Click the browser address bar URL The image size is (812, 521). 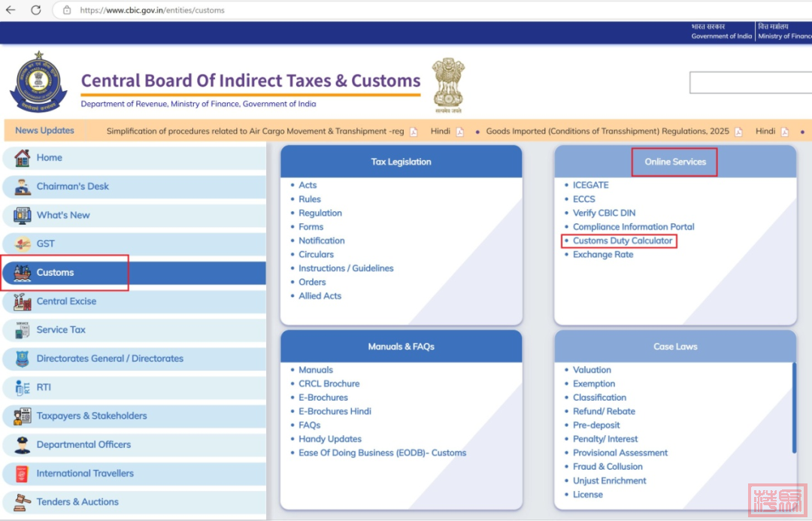(152, 11)
